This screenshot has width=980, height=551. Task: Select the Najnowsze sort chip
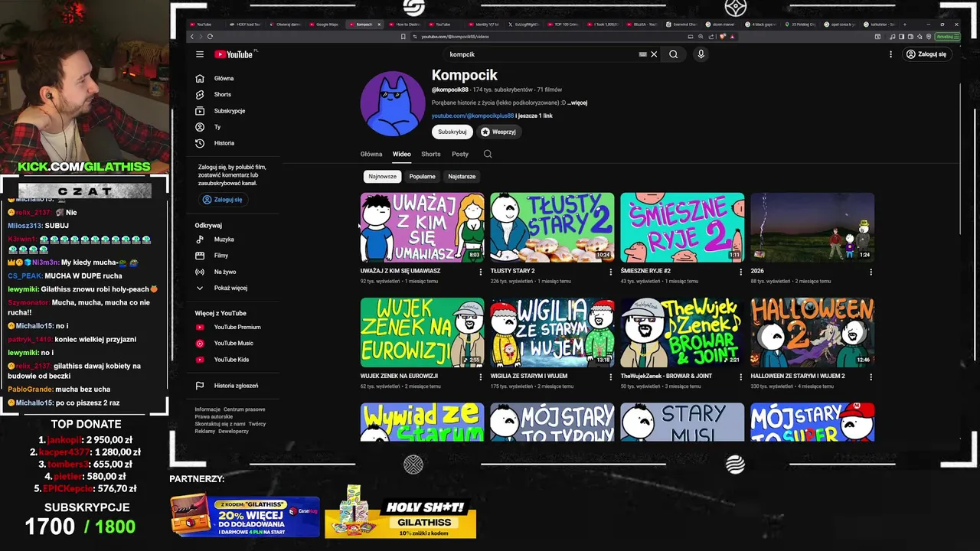coord(383,176)
